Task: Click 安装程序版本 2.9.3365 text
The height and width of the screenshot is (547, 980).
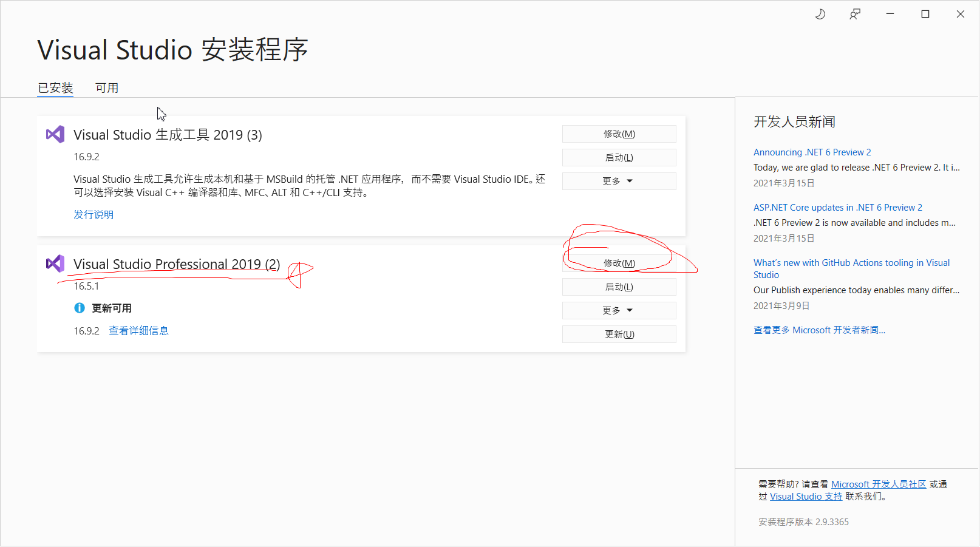Action: (x=803, y=522)
